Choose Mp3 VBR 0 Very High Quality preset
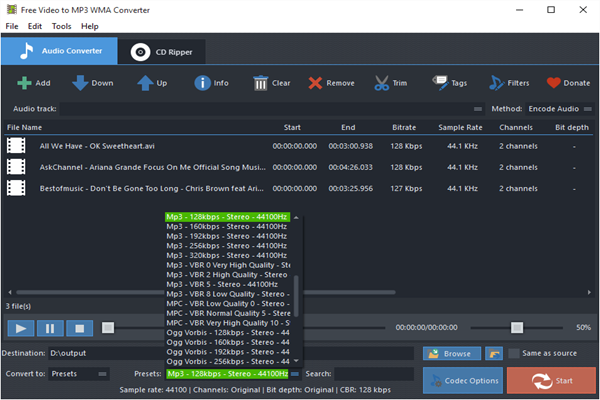Screen dimensions: 600x400 tap(227, 265)
